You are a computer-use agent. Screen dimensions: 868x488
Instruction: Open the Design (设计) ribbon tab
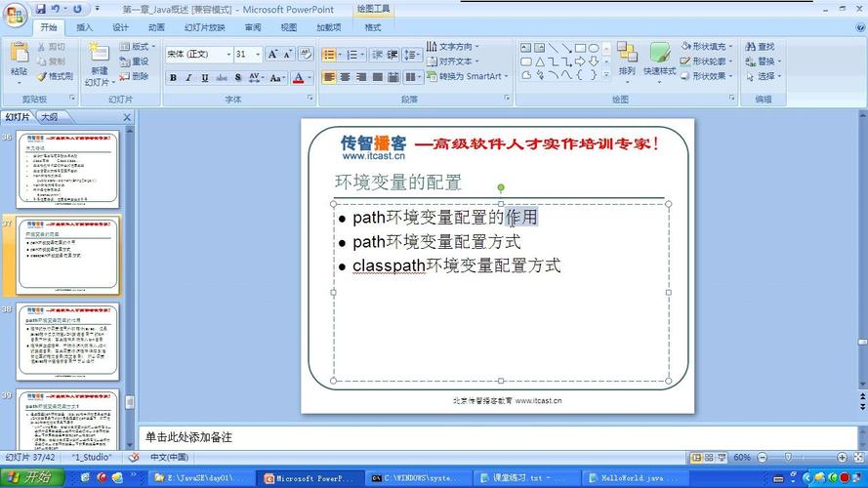pyautogui.click(x=120, y=27)
